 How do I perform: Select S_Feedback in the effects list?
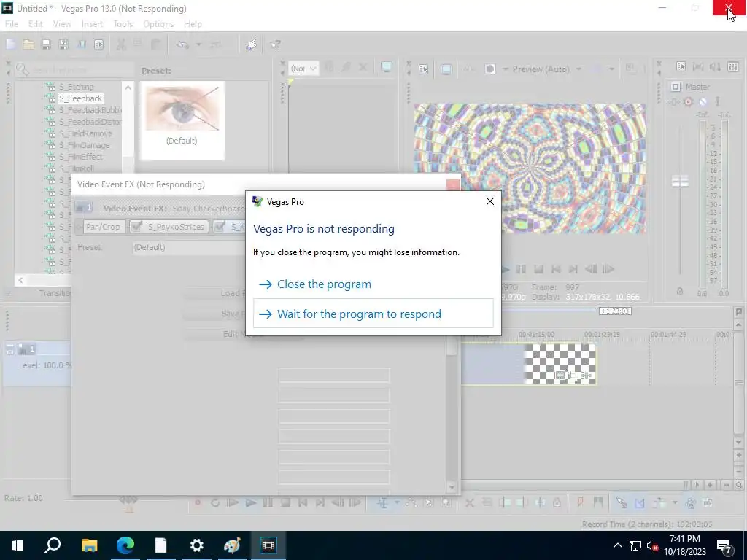tap(80, 98)
